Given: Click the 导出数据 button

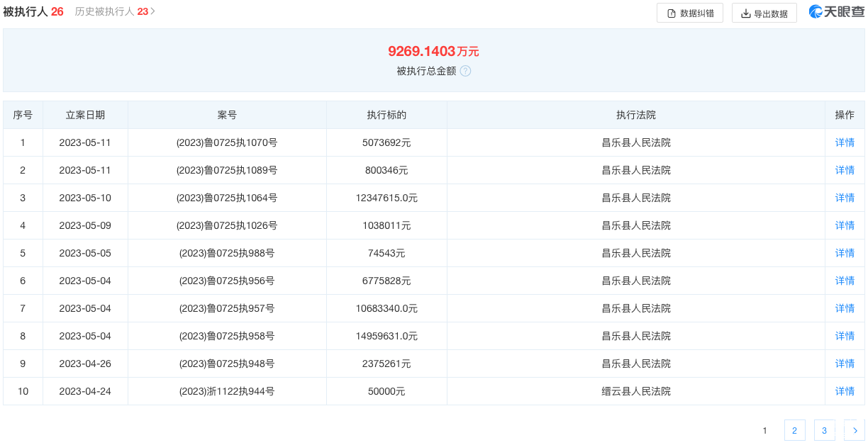Looking at the screenshot, I should click(x=764, y=13).
